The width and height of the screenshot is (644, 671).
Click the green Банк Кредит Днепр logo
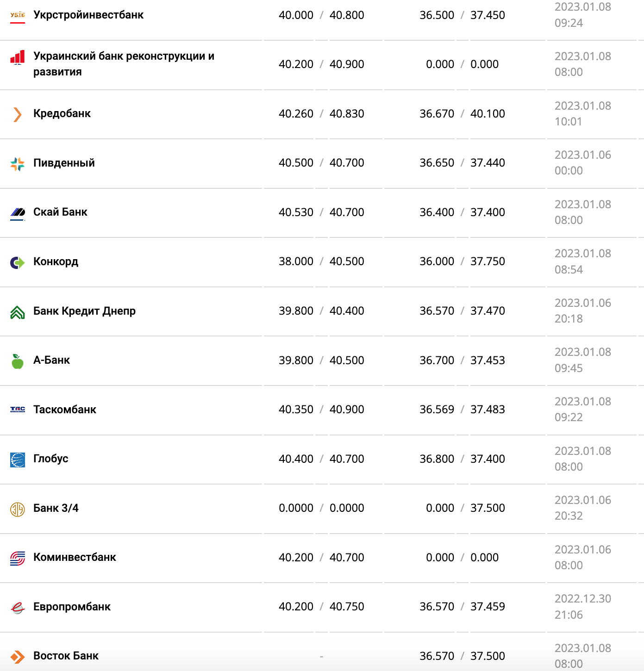point(18,312)
